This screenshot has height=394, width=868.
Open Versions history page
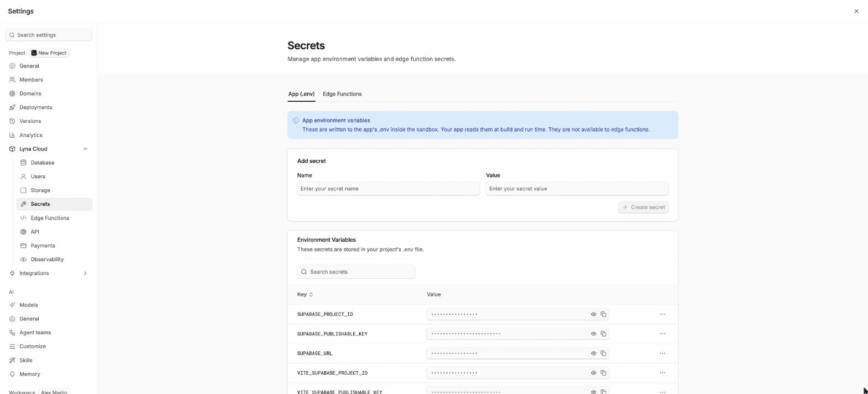tap(49, 121)
